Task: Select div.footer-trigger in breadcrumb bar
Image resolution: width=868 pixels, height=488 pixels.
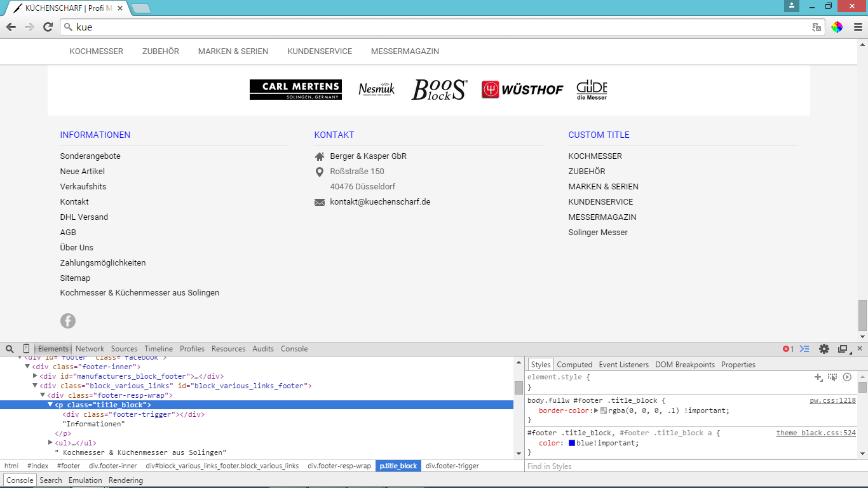Action: pyautogui.click(x=452, y=466)
